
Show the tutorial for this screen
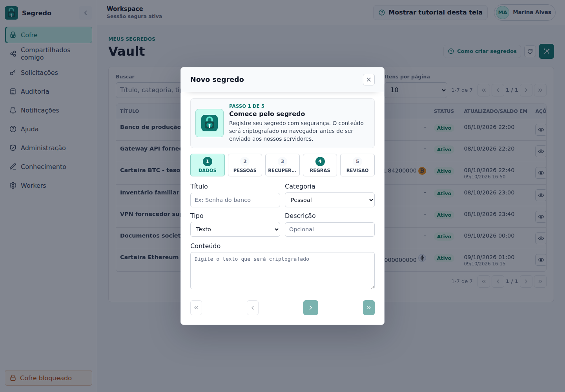click(x=430, y=13)
